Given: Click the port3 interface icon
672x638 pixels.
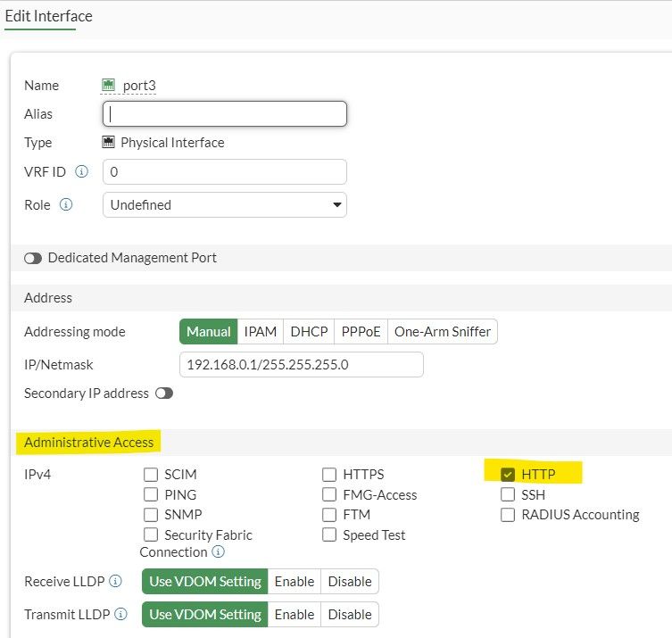Looking at the screenshot, I should pyautogui.click(x=109, y=86).
